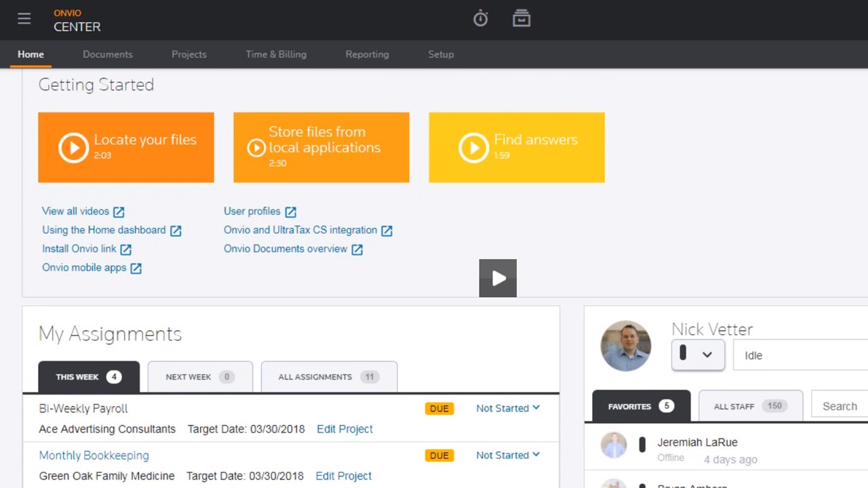Click external link icon beside Onvio mobile apps
This screenshot has height=488, width=868.
tap(136, 268)
